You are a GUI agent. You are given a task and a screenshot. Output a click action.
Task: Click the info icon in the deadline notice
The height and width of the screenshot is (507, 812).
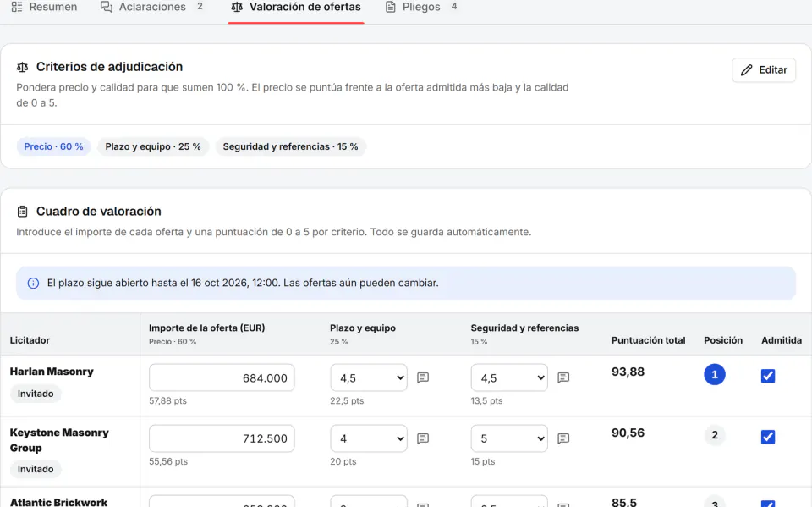tap(33, 283)
